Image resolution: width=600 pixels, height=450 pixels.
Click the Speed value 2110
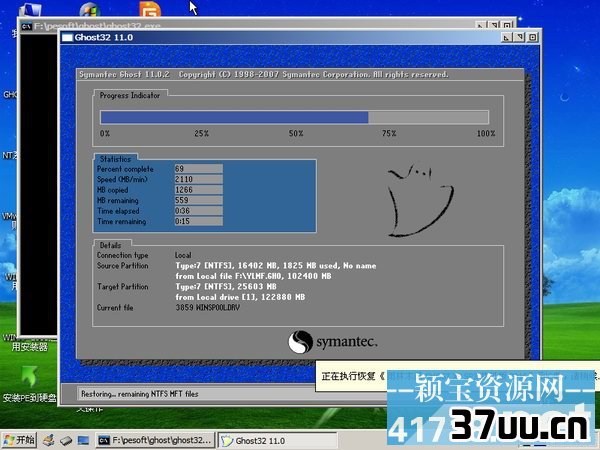click(198, 179)
